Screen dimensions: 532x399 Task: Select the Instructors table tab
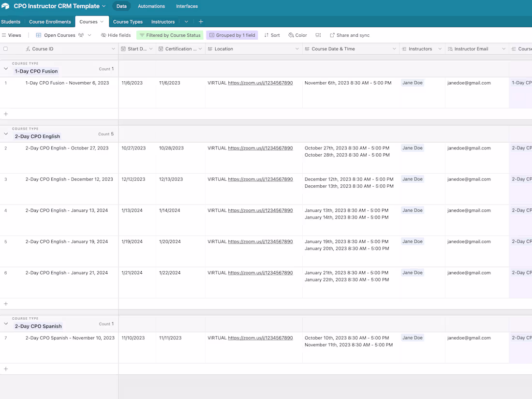tap(163, 21)
